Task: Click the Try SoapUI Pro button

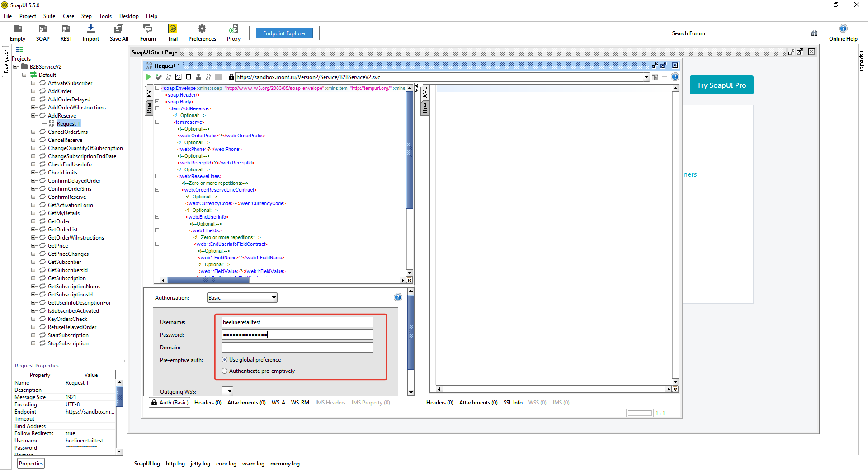Action: (x=721, y=85)
